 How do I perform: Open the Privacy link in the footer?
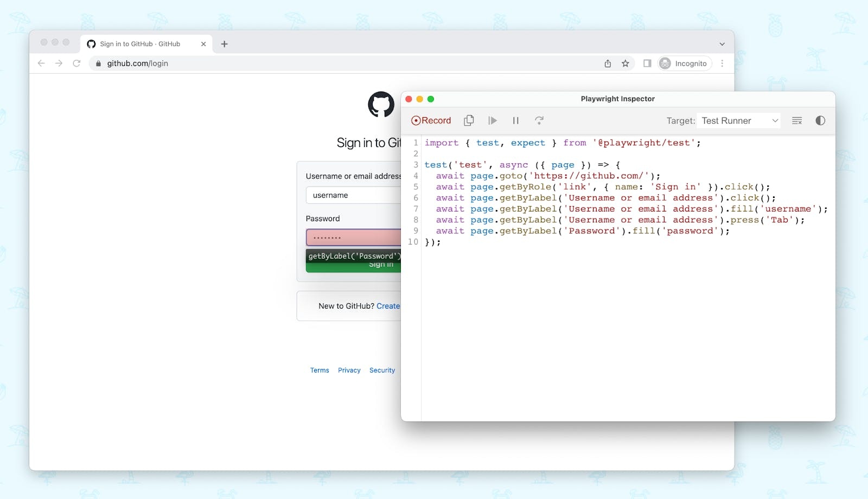point(349,370)
